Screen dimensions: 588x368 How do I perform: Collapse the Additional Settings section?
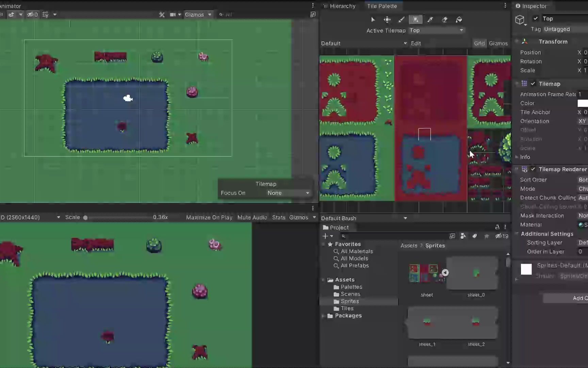click(x=517, y=234)
